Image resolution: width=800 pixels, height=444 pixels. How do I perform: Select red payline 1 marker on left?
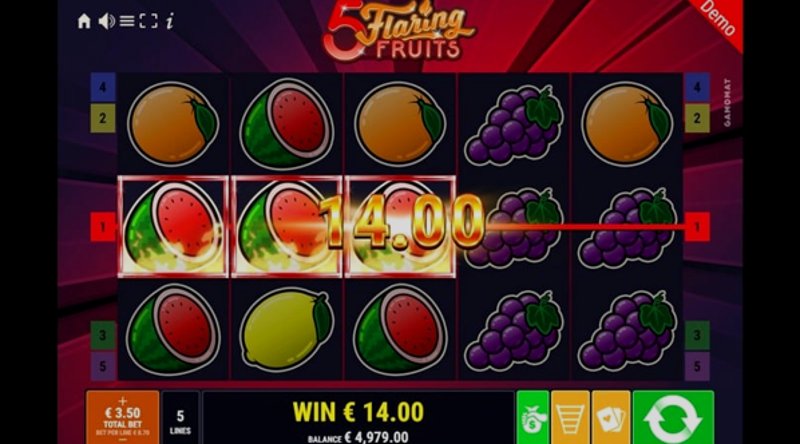coord(103,227)
